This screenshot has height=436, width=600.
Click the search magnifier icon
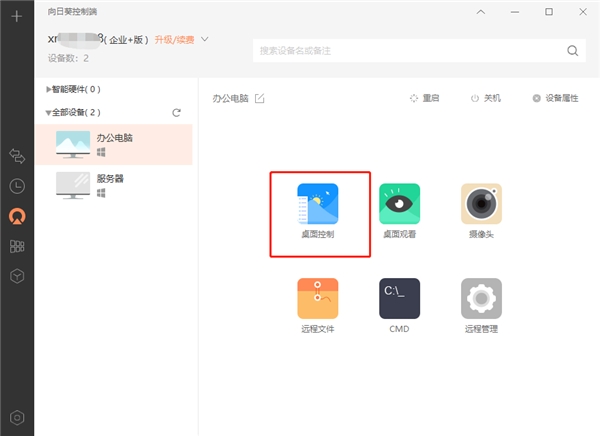(572, 51)
